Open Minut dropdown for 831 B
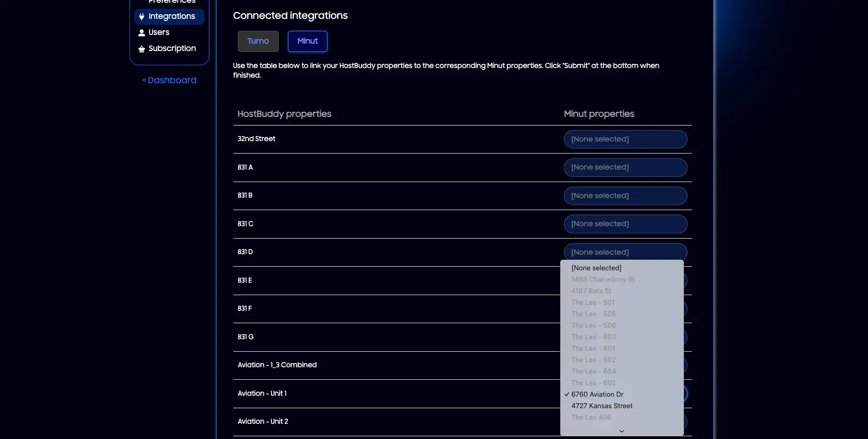Screen dimensions: 868x439 point(626,196)
